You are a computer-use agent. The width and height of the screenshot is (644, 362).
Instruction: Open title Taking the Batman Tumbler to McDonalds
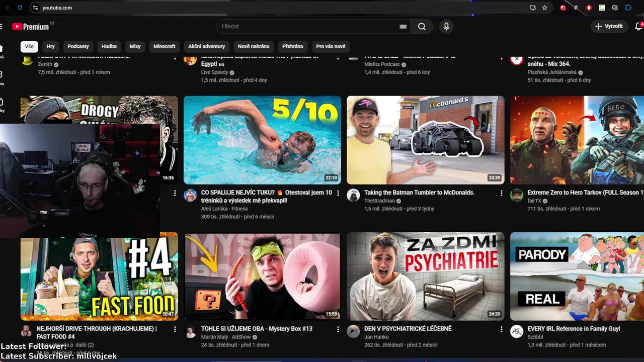coord(419,193)
